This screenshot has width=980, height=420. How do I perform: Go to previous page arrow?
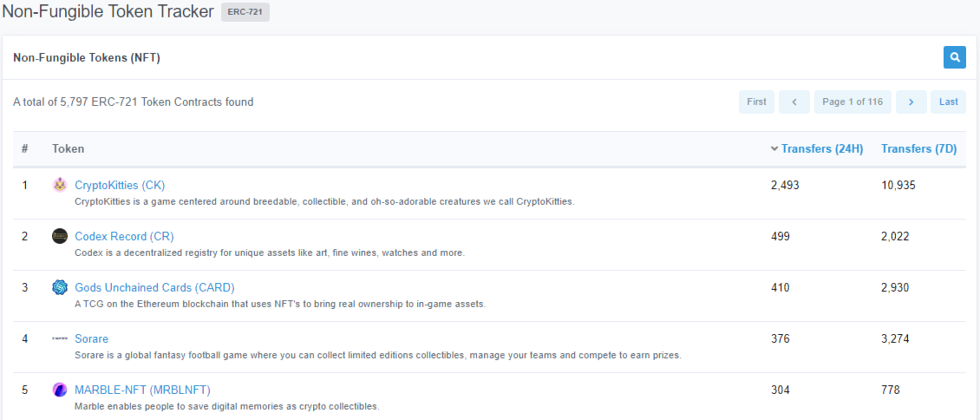pos(794,102)
